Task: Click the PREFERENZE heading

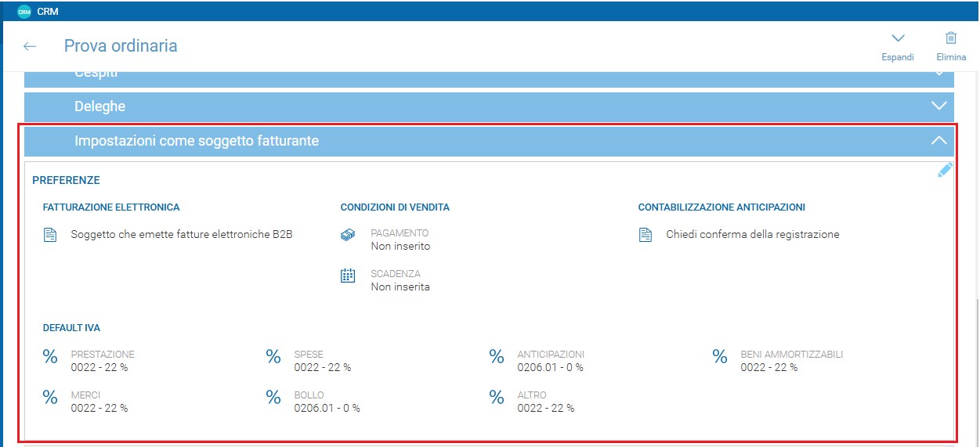Action: point(66,180)
